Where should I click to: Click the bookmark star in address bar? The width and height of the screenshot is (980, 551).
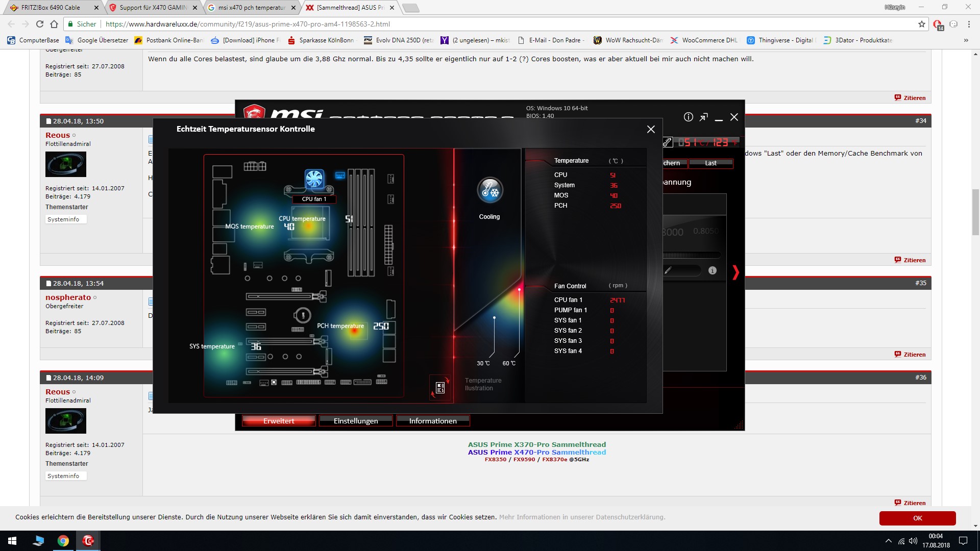921,24
